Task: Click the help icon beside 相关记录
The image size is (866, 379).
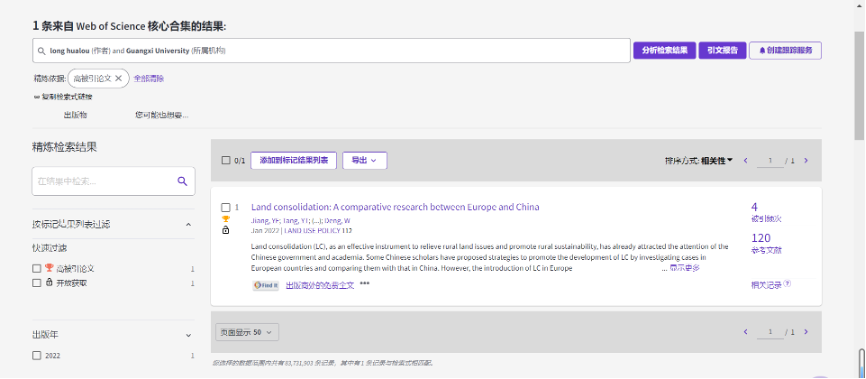Action: 787,283
